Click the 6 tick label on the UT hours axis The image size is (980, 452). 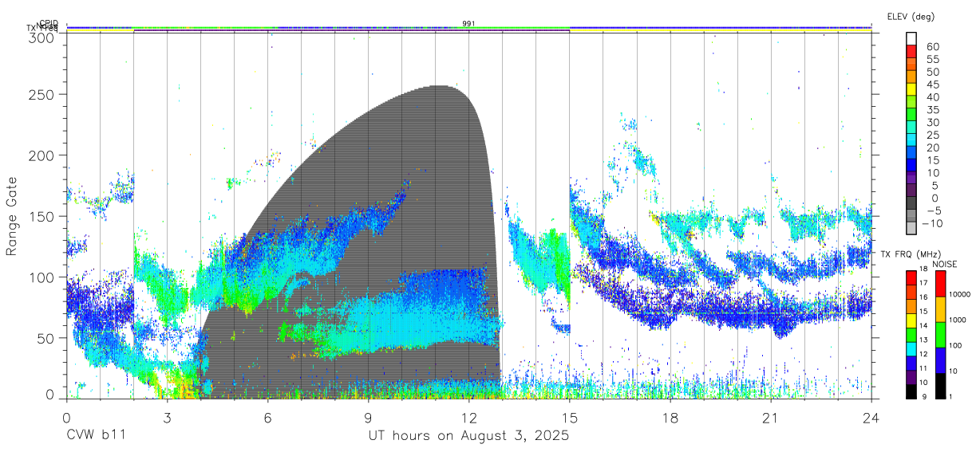267,418
